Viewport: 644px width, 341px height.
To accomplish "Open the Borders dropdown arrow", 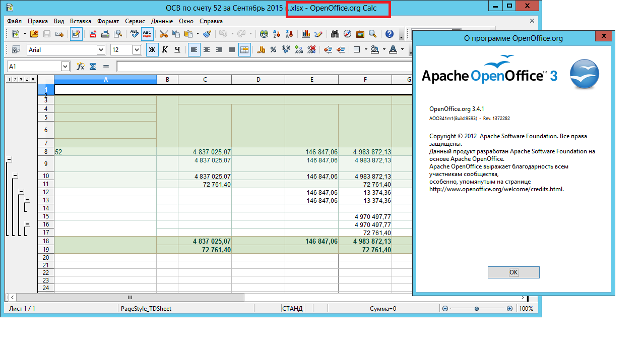I will pos(366,49).
